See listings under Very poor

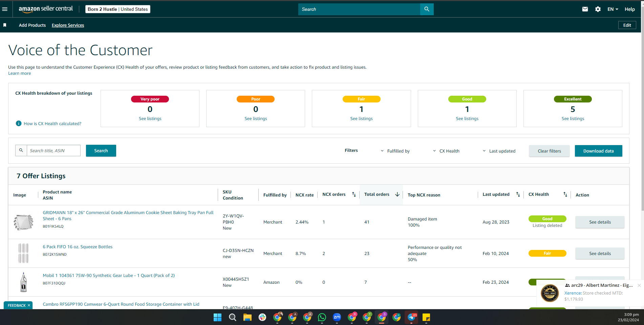[150, 119]
